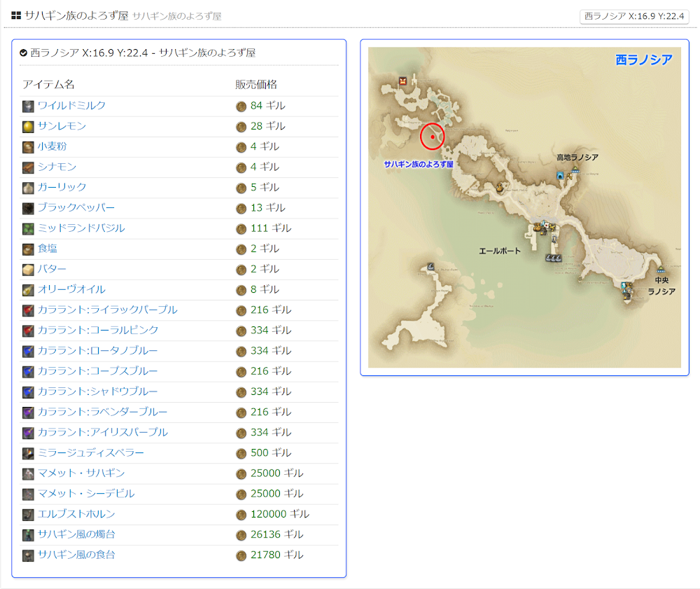Click the カララント:シャドウブルー dye icon
Screen dimensions: 700x589
coord(28,392)
